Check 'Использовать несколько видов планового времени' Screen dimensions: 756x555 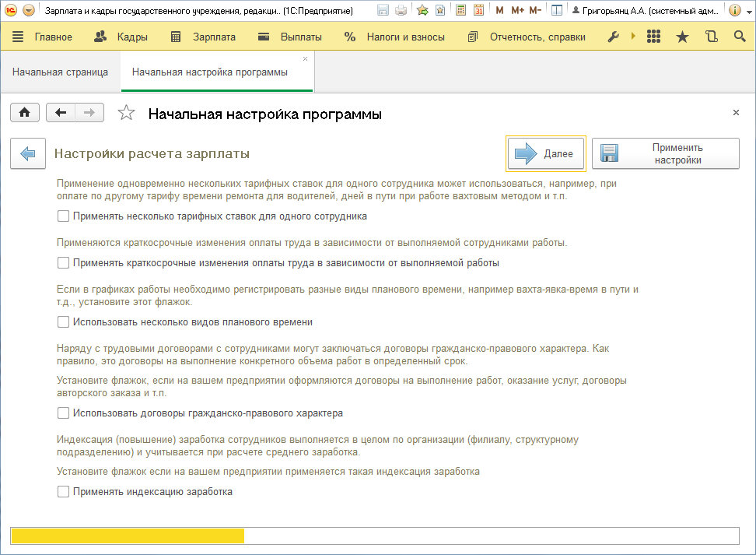click(64, 322)
